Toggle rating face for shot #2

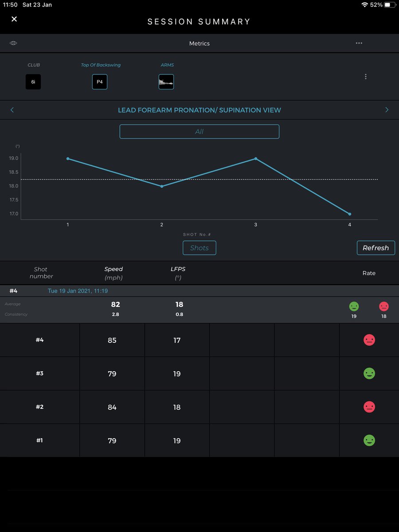tap(369, 407)
